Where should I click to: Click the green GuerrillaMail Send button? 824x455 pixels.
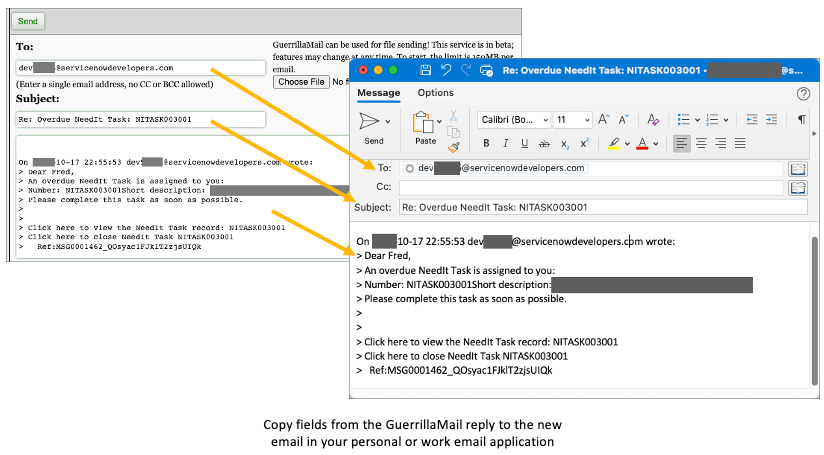28,21
